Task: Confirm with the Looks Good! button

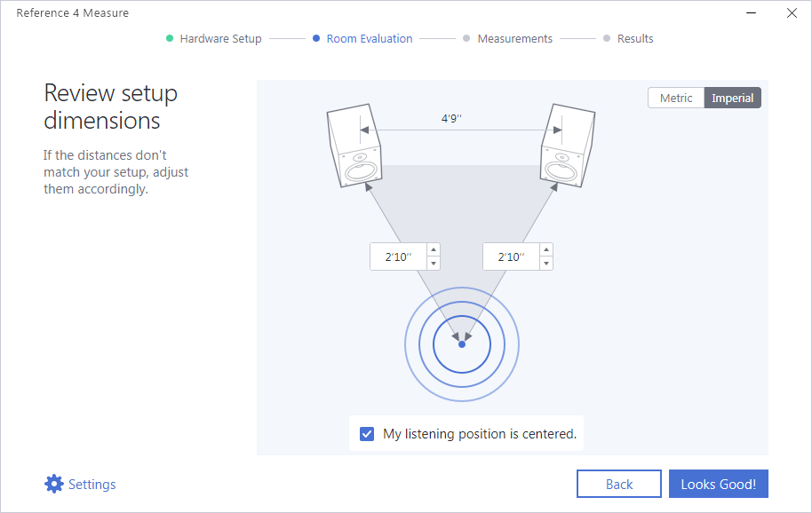Action: 718,484
